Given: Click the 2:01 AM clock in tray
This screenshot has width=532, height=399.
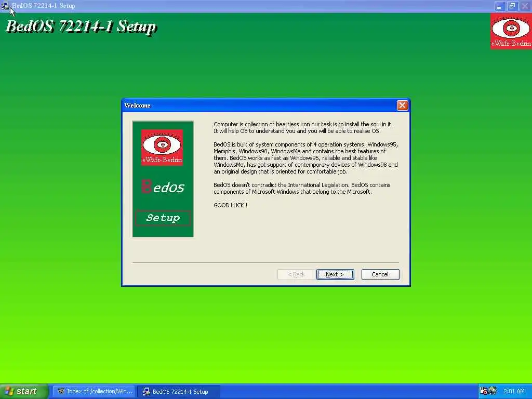Looking at the screenshot, I should (514, 391).
